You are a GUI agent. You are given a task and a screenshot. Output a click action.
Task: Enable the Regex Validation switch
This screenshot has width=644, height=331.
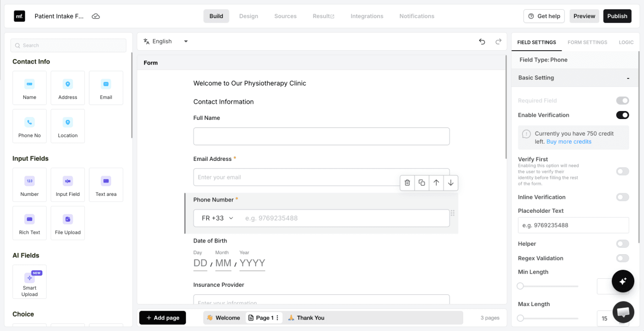pyautogui.click(x=622, y=258)
